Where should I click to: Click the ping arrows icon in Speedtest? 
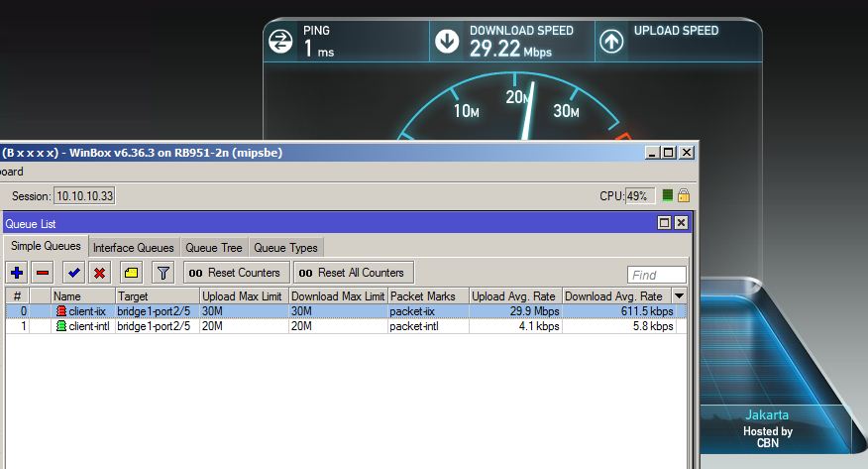(x=280, y=41)
